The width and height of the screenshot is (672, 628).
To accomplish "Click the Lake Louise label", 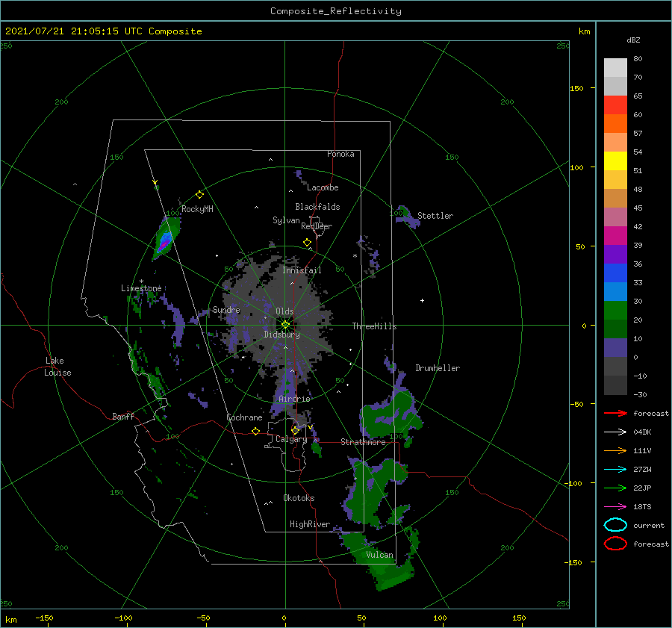I will pyautogui.click(x=57, y=367).
